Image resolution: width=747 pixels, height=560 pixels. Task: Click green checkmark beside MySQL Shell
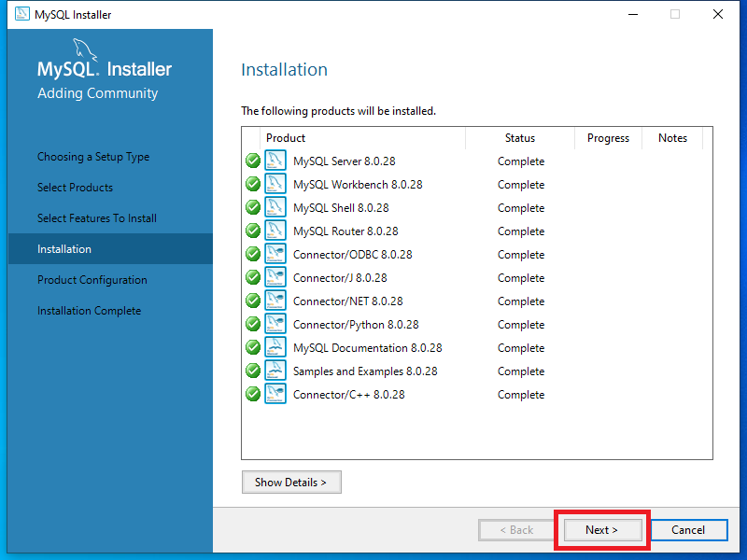253,207
